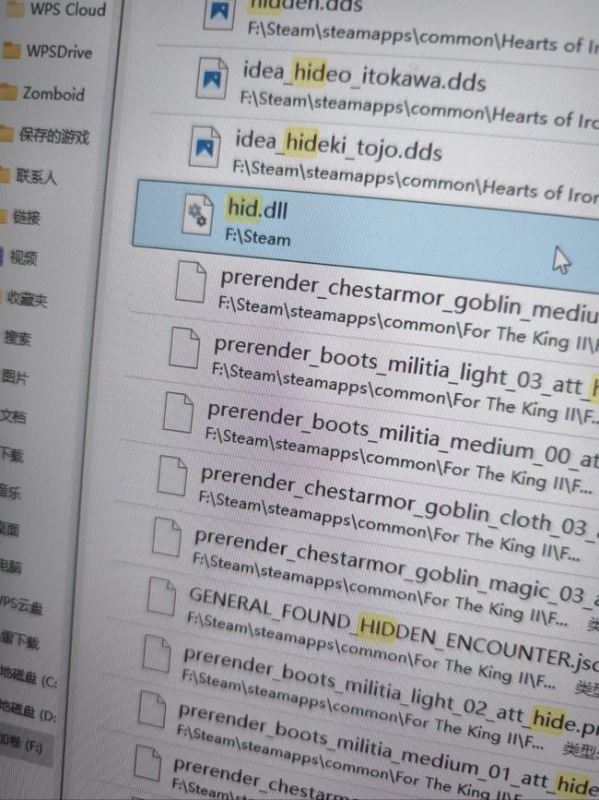Click the idea_hideki_tojo.dds image file icon
This screenshot has height=800, width=599.
[205, 147]
